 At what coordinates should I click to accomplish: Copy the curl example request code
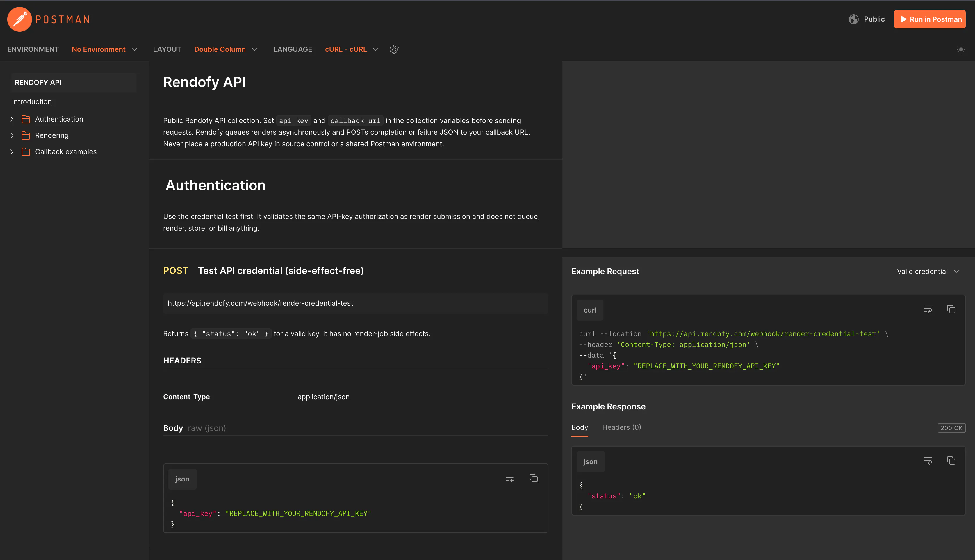pyautogui.click(x=951, y=309)
